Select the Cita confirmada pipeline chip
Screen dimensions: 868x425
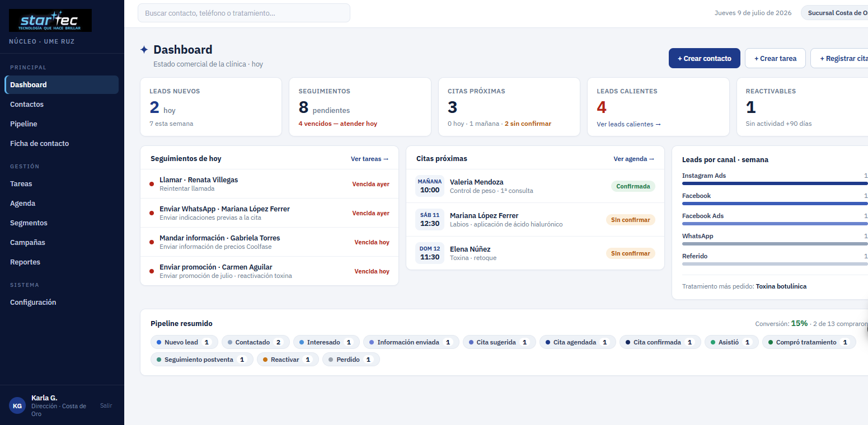660,342
